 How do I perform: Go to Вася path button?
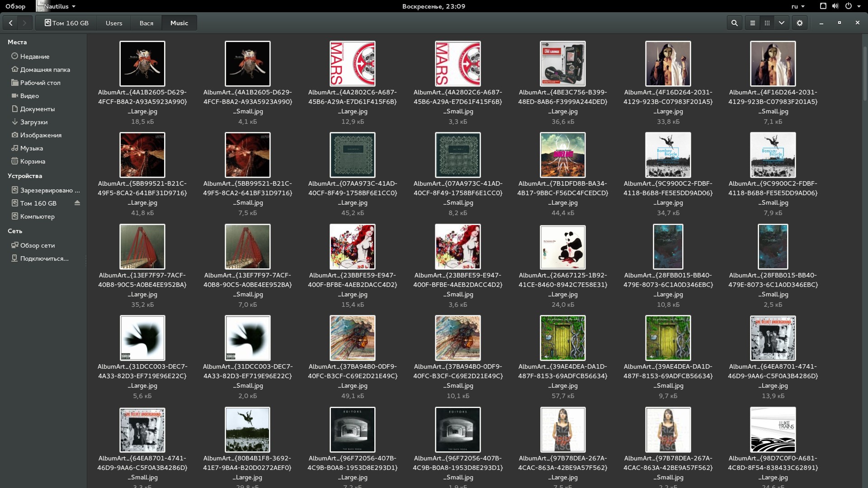[146, 23]
